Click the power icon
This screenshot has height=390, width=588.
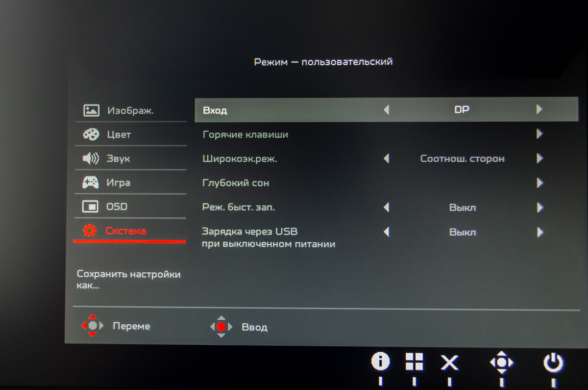click(x=553, y=363)
